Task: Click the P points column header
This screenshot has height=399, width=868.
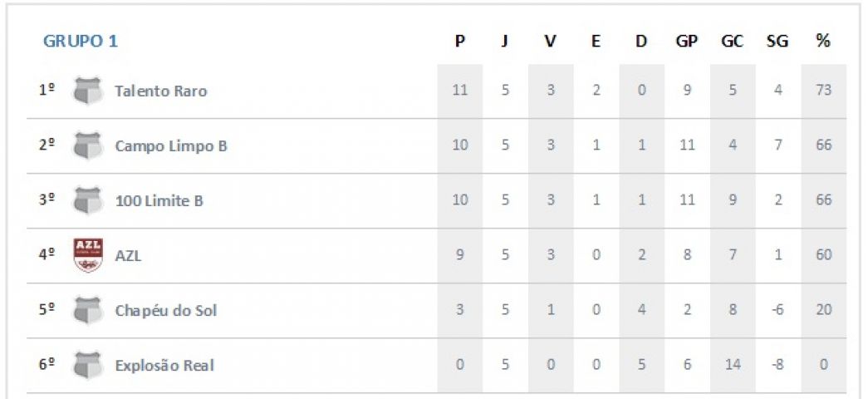Action: [x=459, y=42]
